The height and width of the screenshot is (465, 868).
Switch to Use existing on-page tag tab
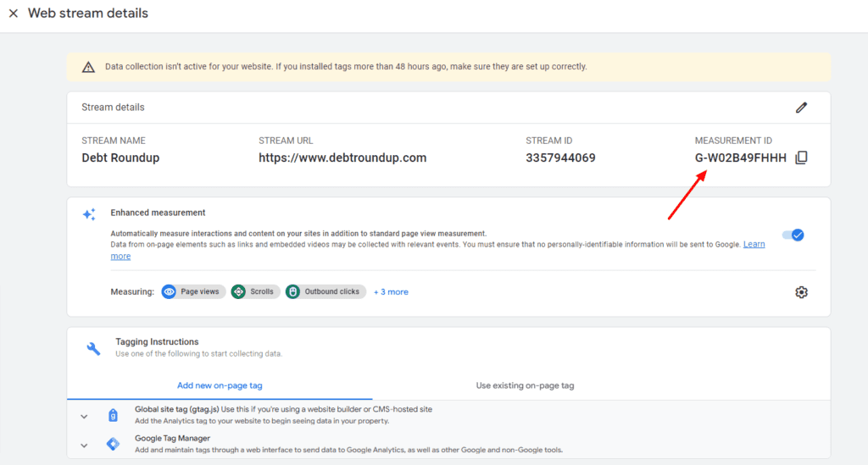pyautogui.click(x=525, y=385)
